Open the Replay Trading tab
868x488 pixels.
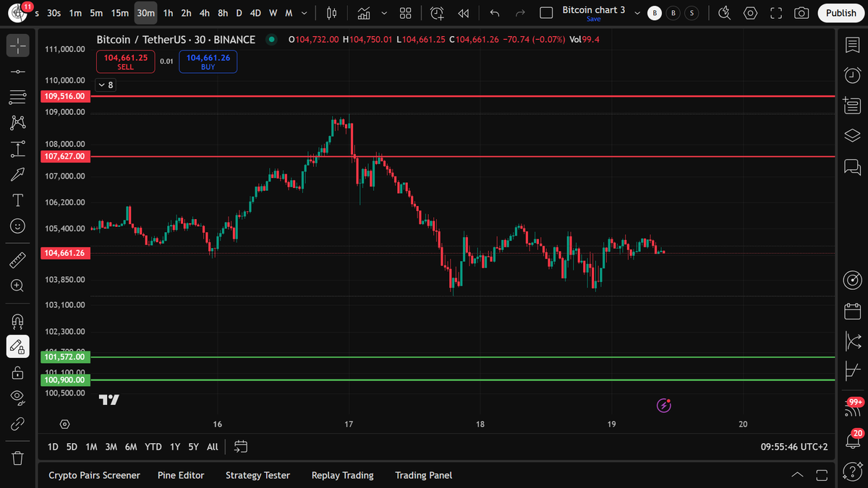342,475
